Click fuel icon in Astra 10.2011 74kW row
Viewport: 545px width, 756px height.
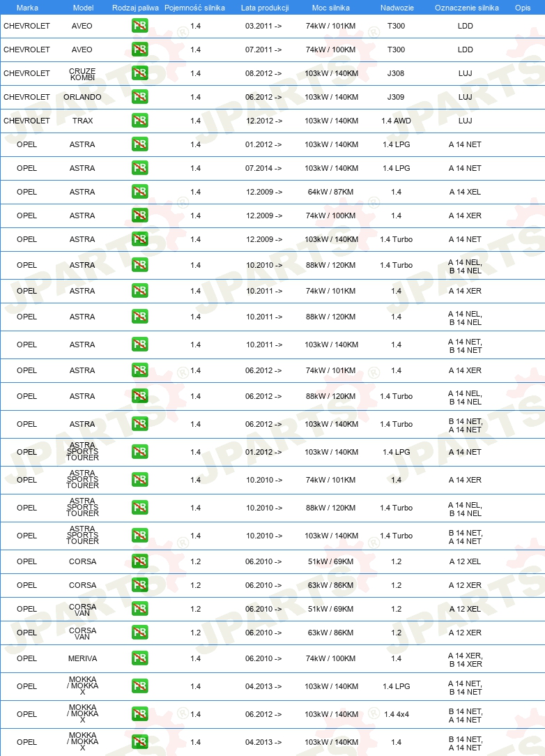(140, 290)
